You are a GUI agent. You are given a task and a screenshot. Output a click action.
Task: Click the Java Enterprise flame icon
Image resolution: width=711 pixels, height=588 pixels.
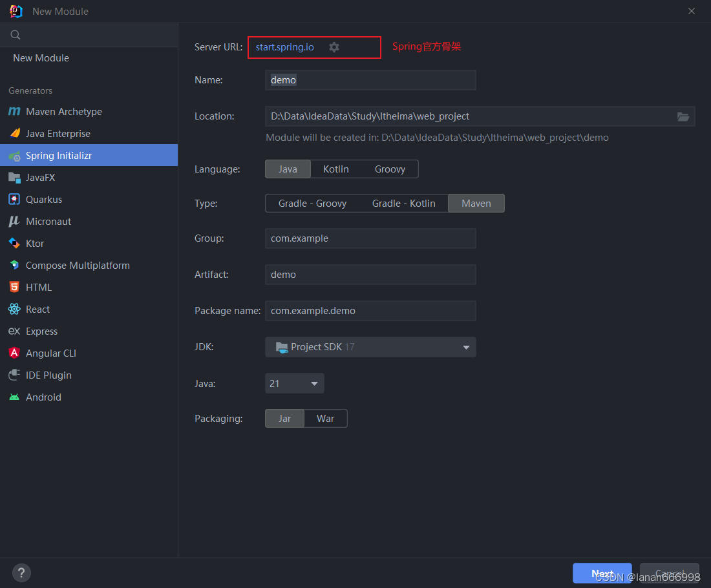(x=14, y=133)
